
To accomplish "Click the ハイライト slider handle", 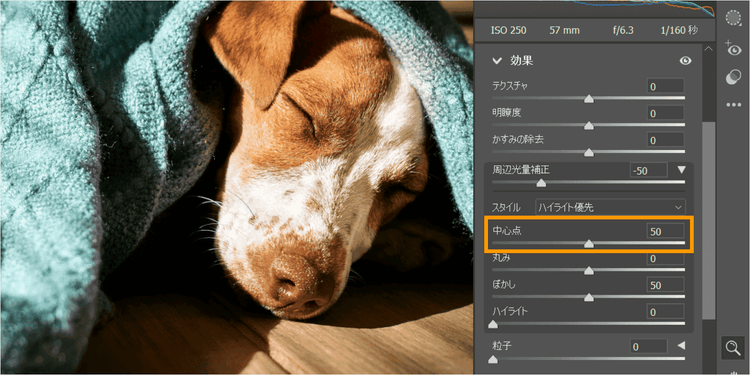I will pos(493,324).
